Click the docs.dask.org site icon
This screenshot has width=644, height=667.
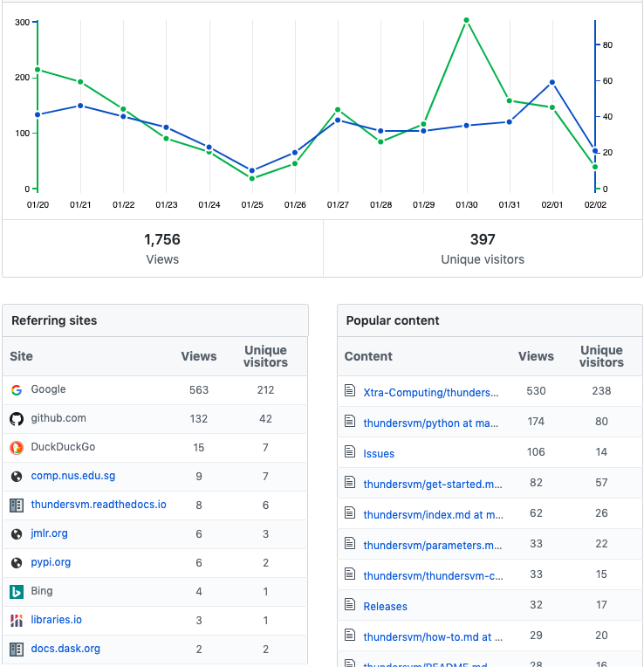[x=17, y=650]
